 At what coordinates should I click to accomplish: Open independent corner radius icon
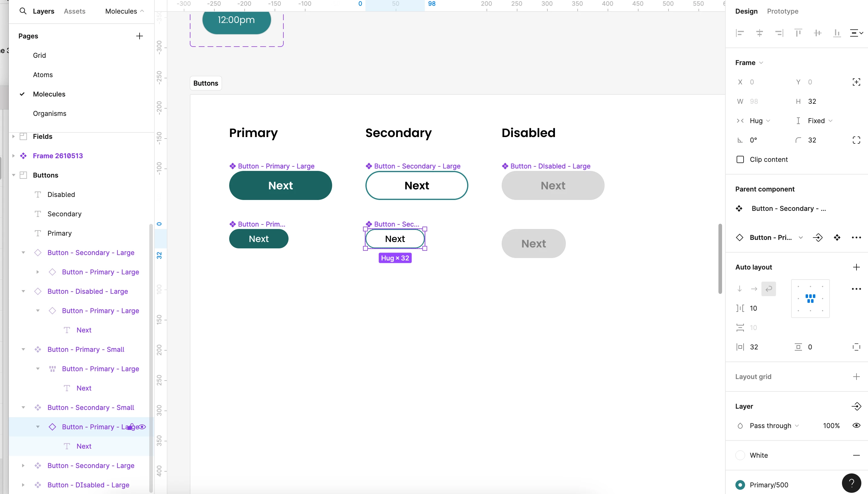pos(856,140)
